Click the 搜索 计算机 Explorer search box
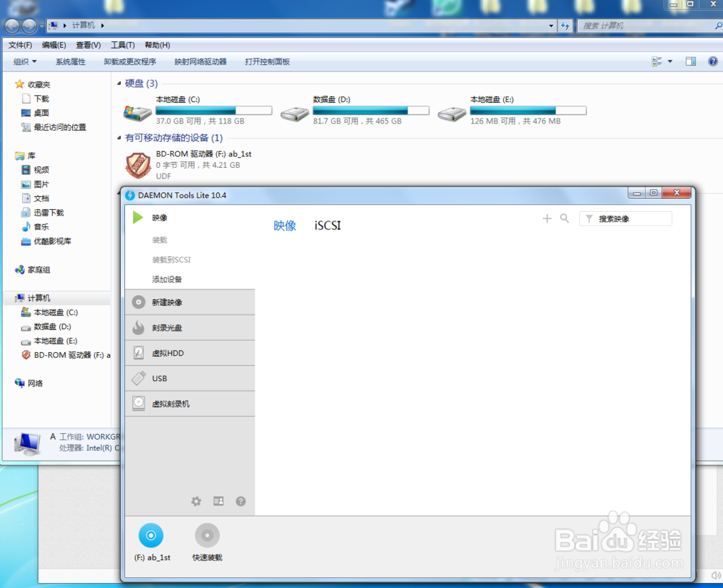The image size is (723, 588). pos(650,26)
